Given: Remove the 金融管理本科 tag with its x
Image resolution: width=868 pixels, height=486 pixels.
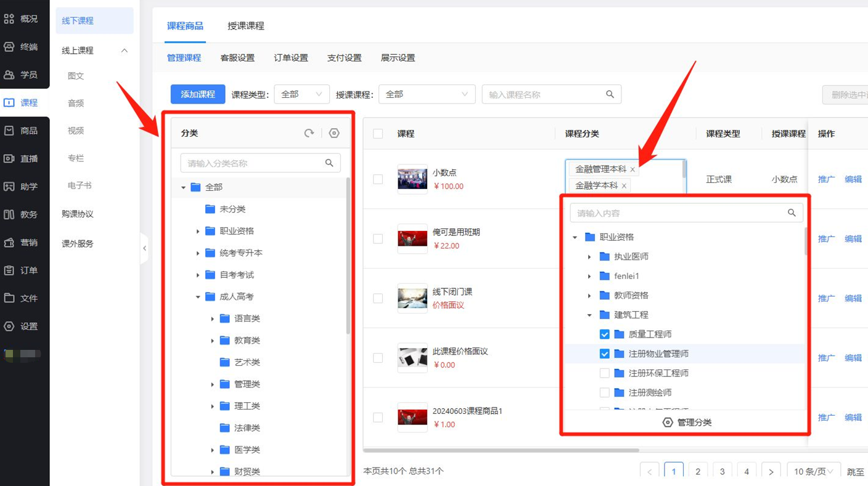Looking at the screenshot, I should [x=633, y=169].
